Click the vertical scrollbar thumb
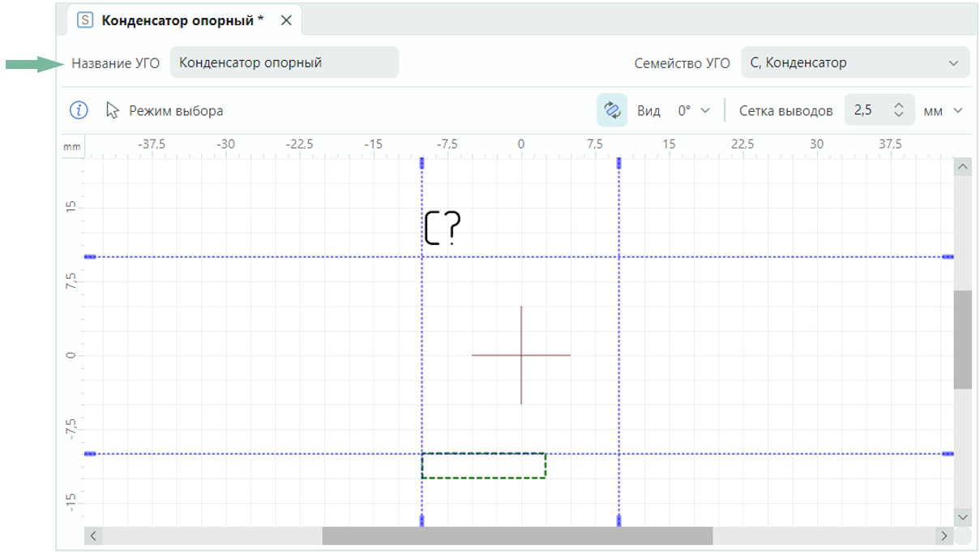This screenshot has height=553, width=980. (x=963, y=340)
